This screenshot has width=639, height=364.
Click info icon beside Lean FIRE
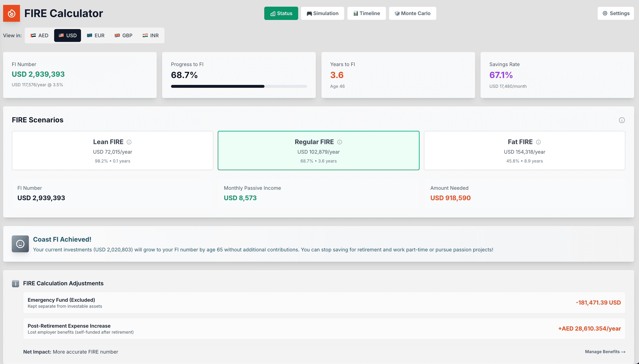(129, 142)
